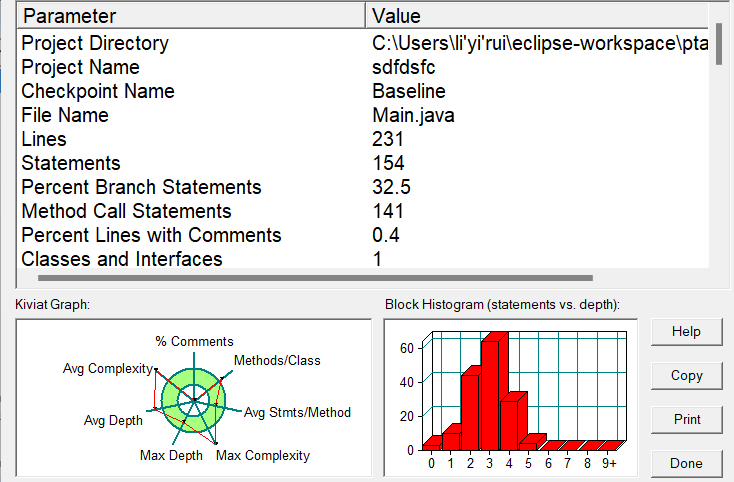Click the vertical scrollbar thumb of metrics list

tap(719, 43)
